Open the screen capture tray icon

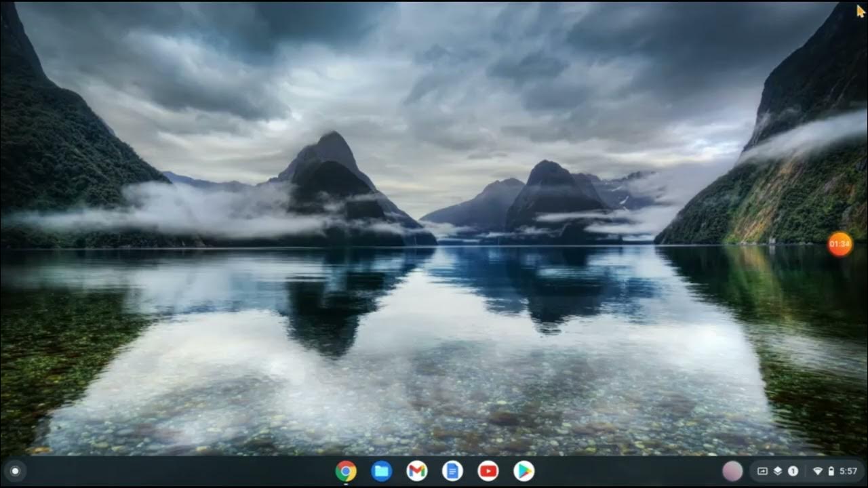click(x=762, y=471)
